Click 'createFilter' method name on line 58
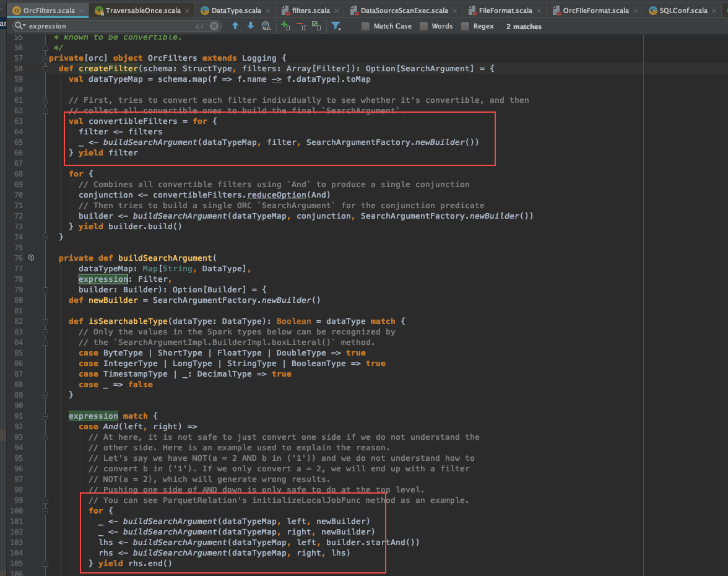Screen dimensions: 728x576 (108, 69)
